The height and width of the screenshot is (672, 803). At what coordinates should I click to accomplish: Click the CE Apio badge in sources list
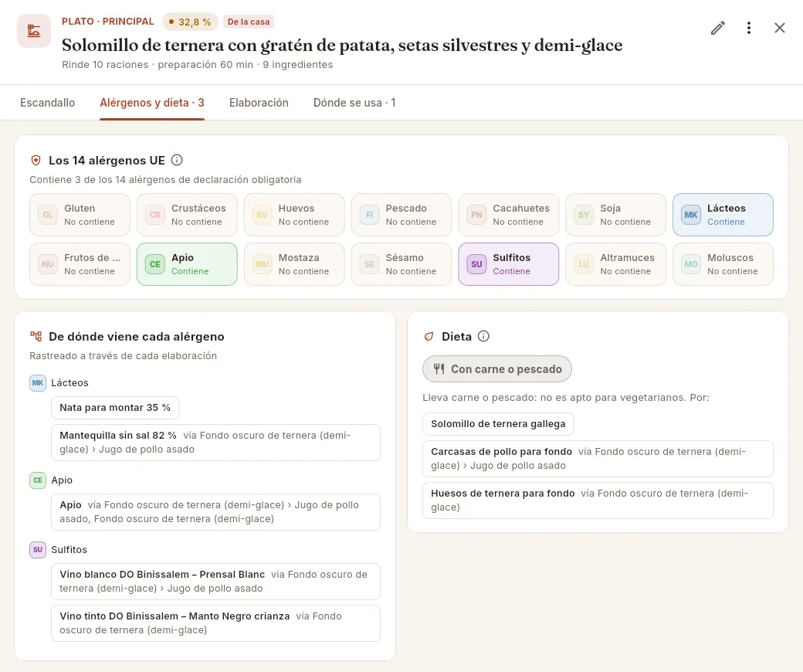tap(38, 480)
